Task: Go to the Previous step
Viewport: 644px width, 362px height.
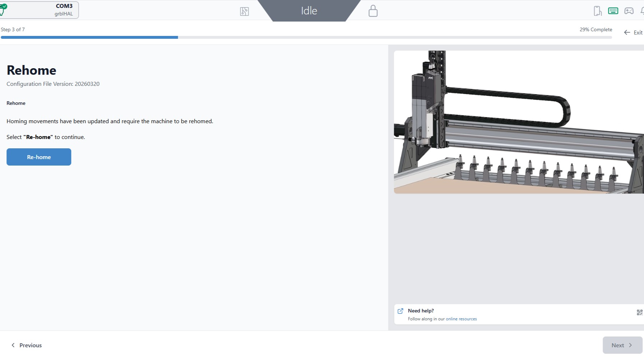Action: 27,345
